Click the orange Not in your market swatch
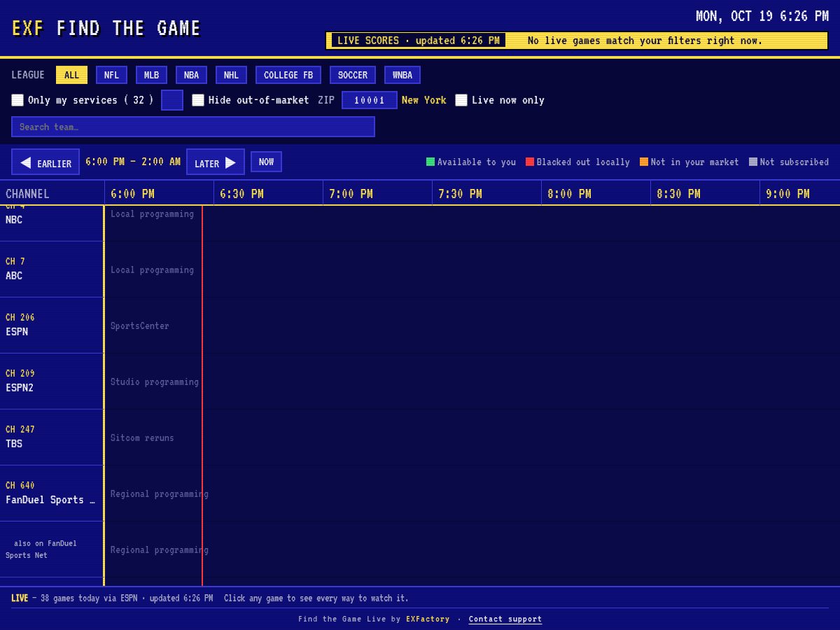Screen dimensions: 840x630 pos(644,162)
